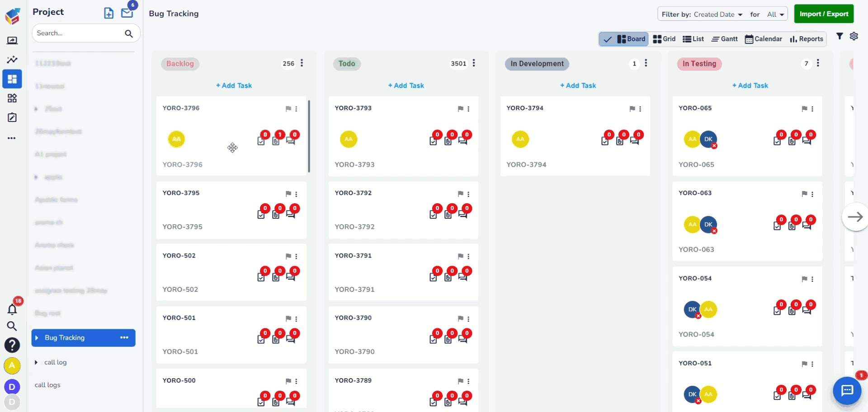Click the DK assignee avatar on YORO-065
868x412 pixels.
(x=708, y=139)
